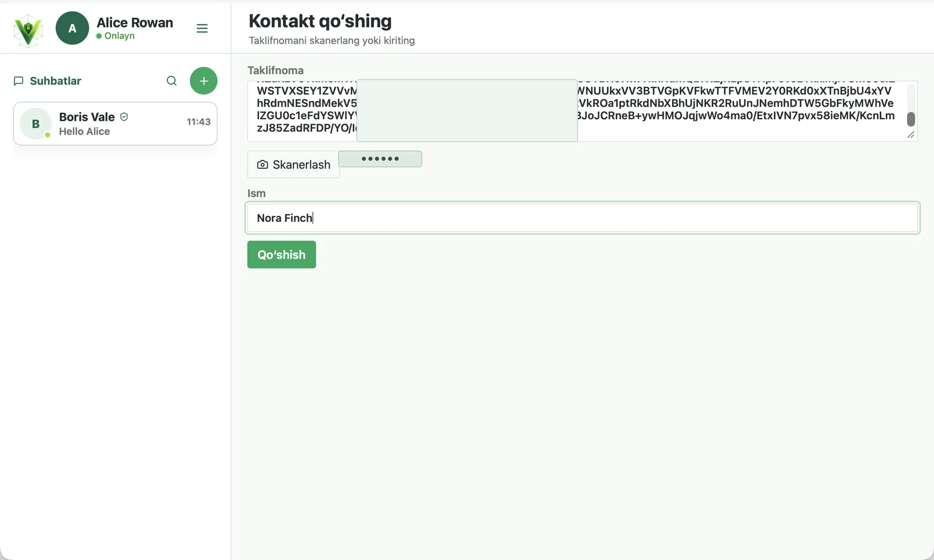Click the Taklifnoma textarea scrollbar thumb
The width and height of the screenshot is (934, 560).
pyautogui.click(x=911, y=119)
